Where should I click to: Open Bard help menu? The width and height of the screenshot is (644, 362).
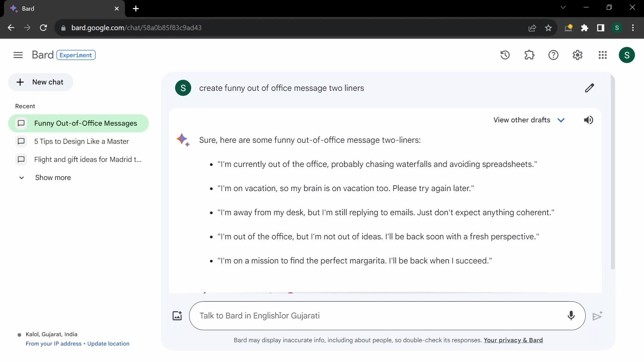553,55
